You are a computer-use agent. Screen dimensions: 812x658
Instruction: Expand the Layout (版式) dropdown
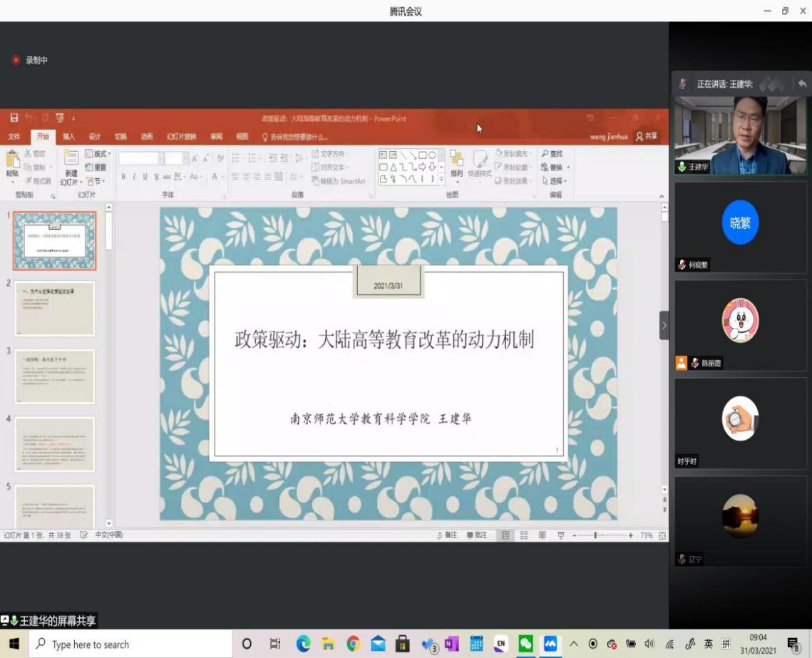[x=98, y=154]
